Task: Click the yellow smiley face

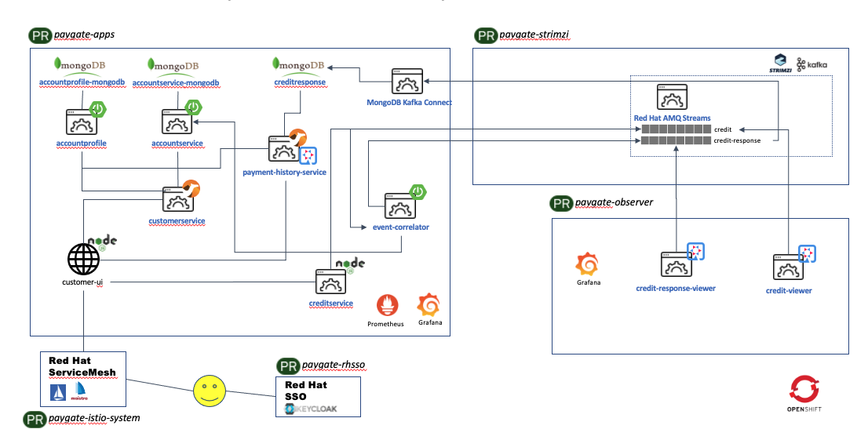Action: pyautogui.click(x=210, y=391)
